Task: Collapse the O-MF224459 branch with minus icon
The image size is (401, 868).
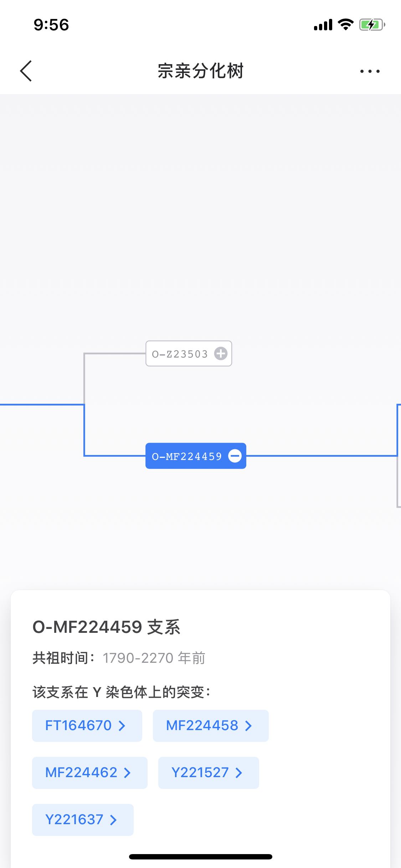Action: [x=235, y=456]
